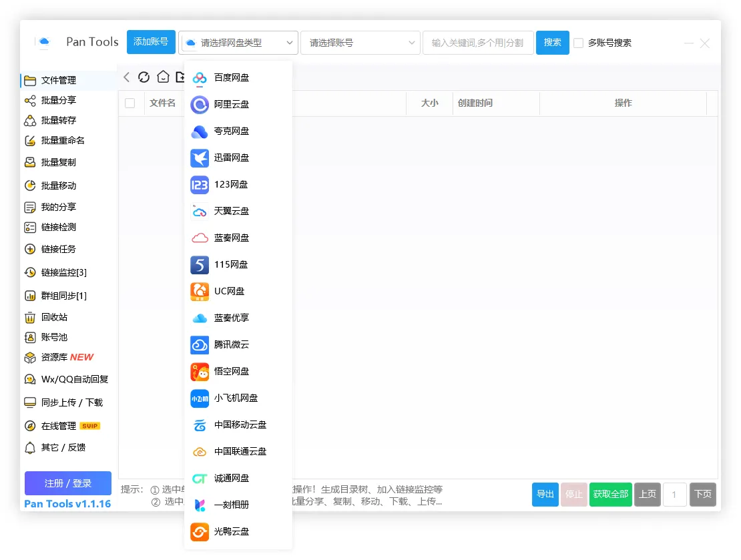Screen dimensions: 741x560
Task: Click the back arrow in file toolbar
Action: (x=126, y=77)
